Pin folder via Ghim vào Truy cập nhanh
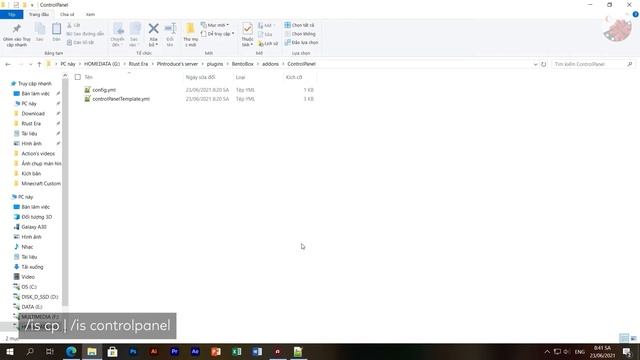This screenshot has width=640, height=360. coord(16,35)
